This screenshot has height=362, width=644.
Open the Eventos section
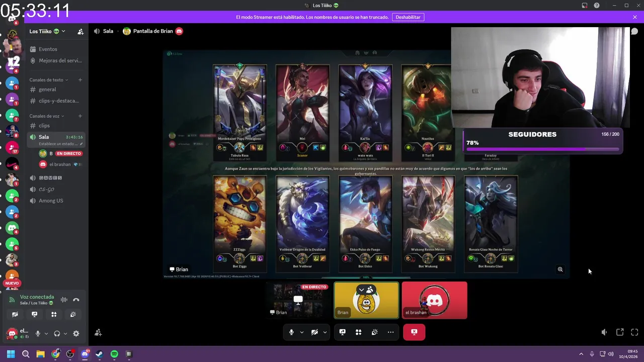pos(56,49)
